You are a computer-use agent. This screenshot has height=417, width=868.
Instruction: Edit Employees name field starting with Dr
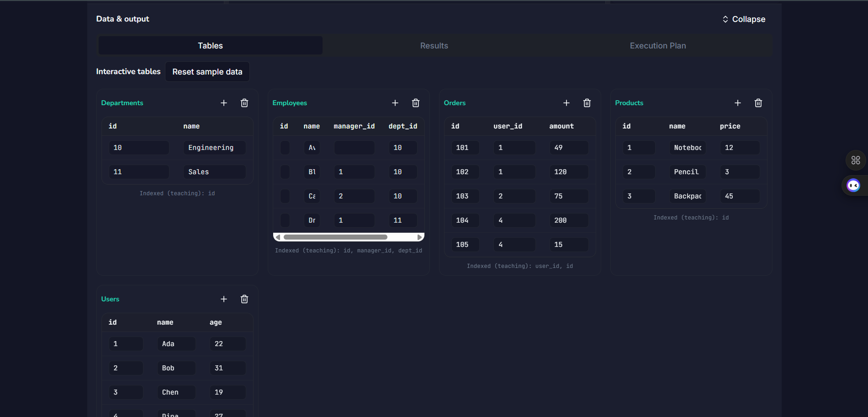coord(312,220)
